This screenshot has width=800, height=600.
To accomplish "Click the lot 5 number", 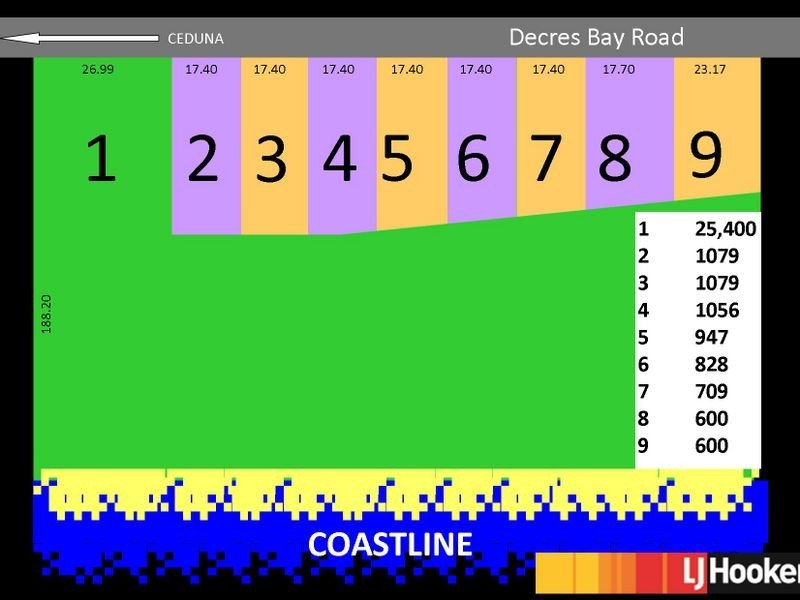I will (397, 158).
